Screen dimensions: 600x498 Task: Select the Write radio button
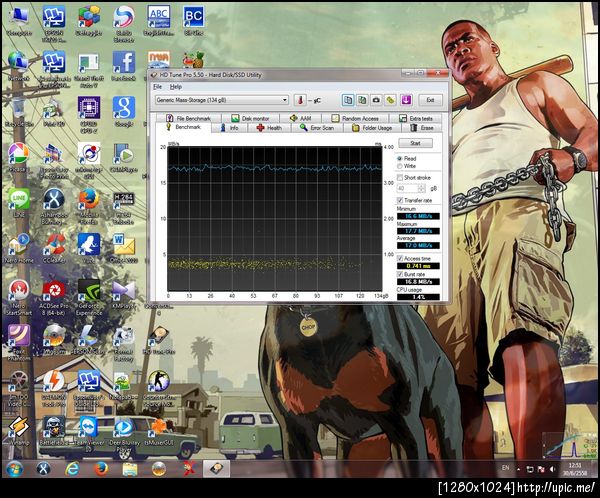pos(399,166)
